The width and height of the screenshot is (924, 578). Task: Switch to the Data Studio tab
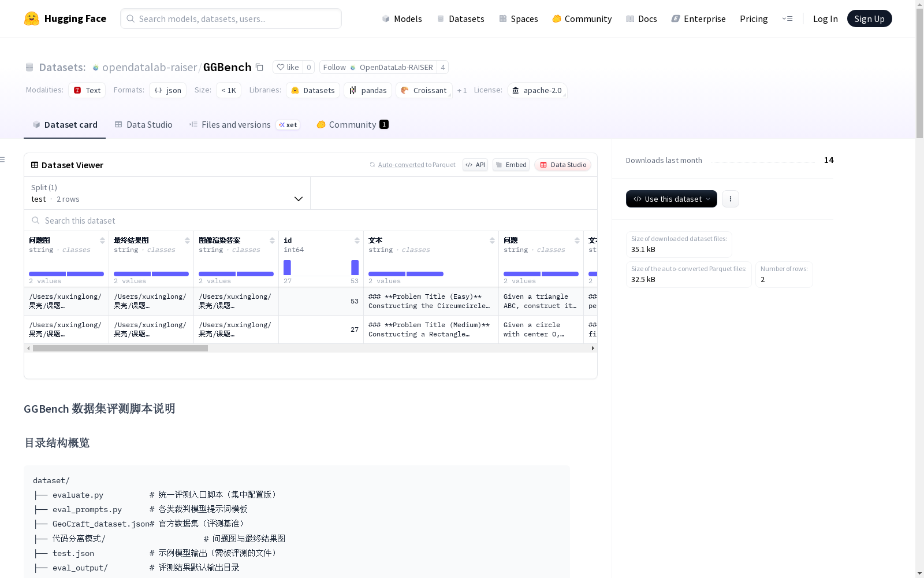point(143,124)
